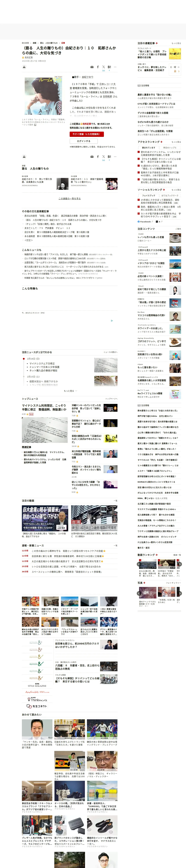
Task: Open the AERA STYLE MAGAZINE logo
Action: click(x=37, y=685)
